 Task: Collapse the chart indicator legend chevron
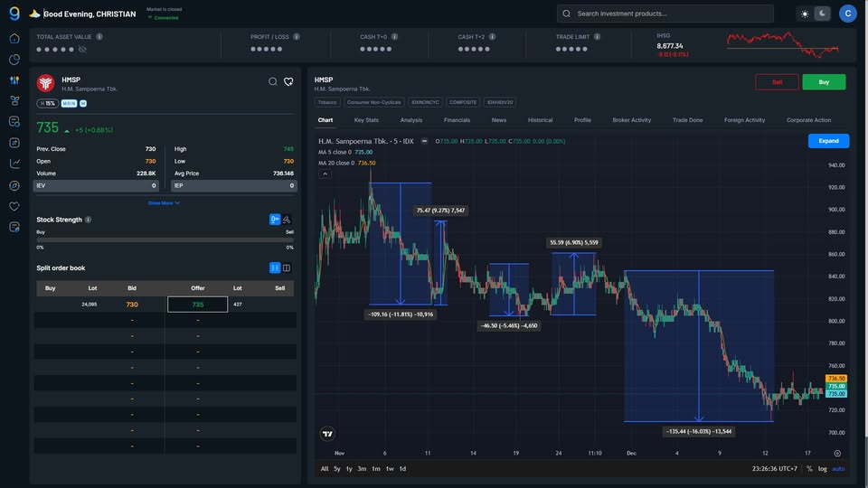(x=325, y=174)
